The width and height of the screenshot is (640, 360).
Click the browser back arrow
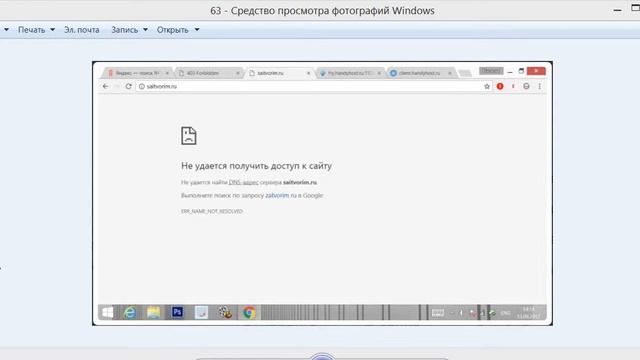tap(105, 86)
